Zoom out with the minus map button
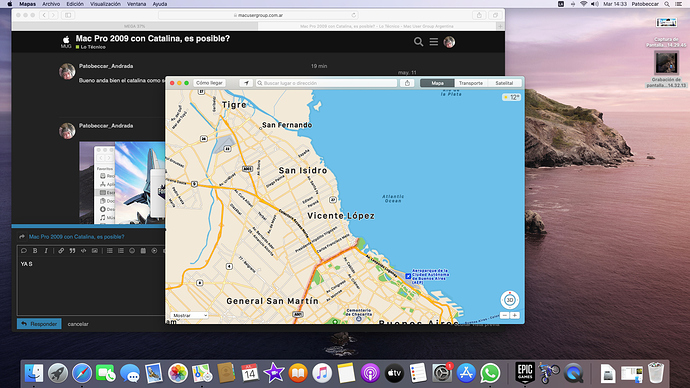 505,315
